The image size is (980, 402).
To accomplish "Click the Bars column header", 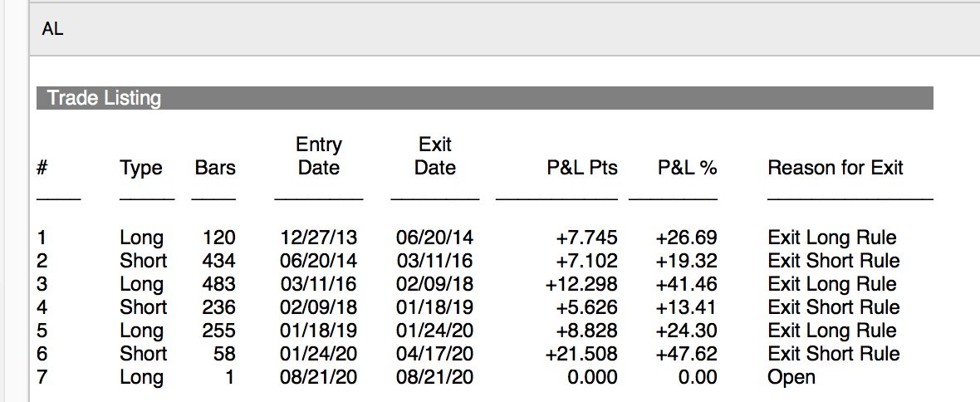I will click(x=215, y=168).
